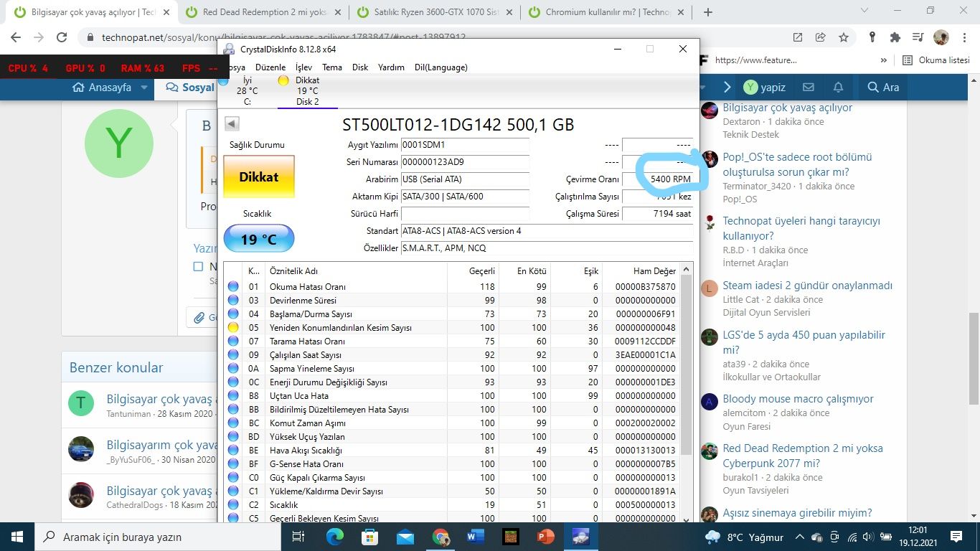Open the Dil(Language) menu

tap(441, 67)
